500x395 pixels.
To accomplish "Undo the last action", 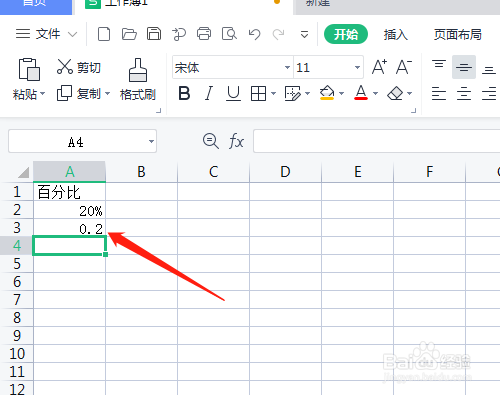I will click(x=254, y=34).
